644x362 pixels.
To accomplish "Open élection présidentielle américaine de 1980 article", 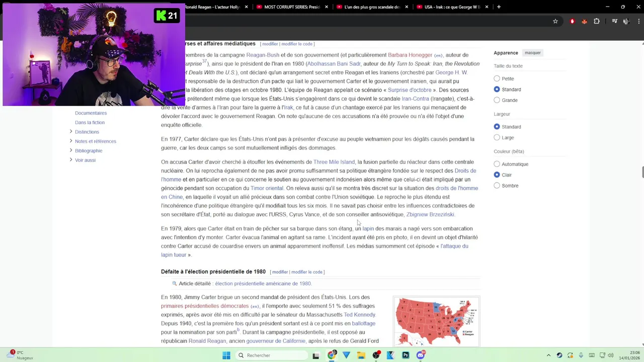I will (x=263, y=284).
